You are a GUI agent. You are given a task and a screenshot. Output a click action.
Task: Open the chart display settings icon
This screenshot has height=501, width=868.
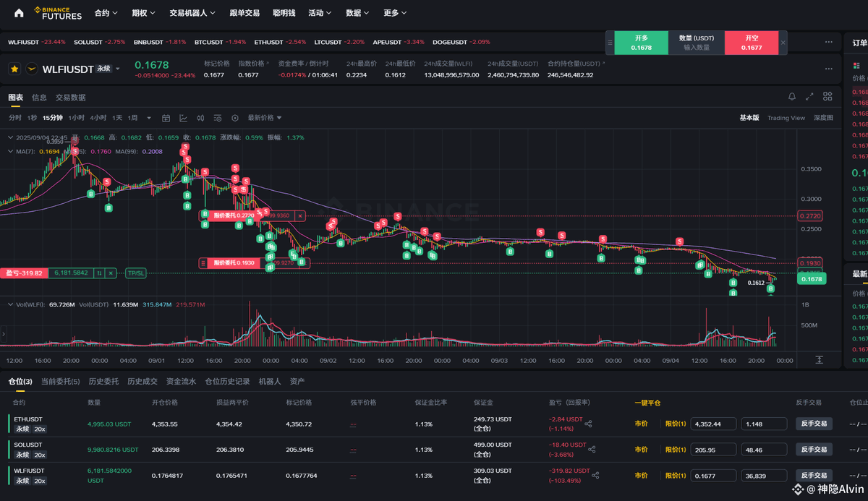tap(218, 118)
